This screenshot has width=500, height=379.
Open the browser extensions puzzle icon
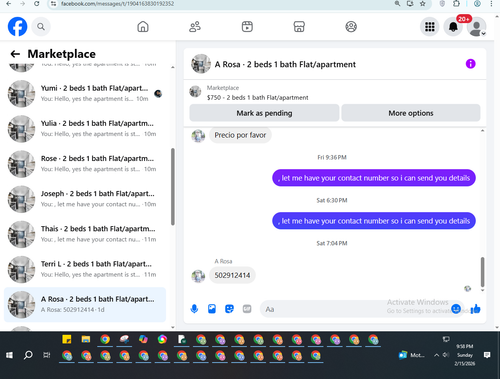456,4
